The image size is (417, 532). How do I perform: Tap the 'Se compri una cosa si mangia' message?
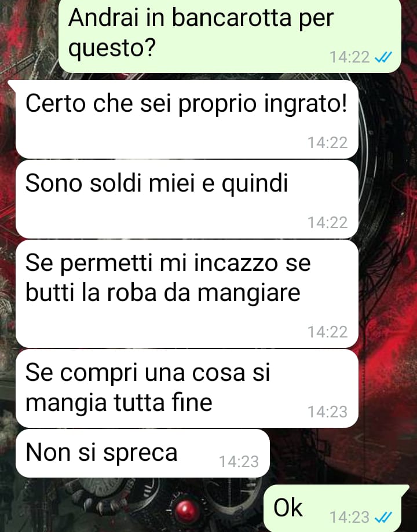(186, 388)
